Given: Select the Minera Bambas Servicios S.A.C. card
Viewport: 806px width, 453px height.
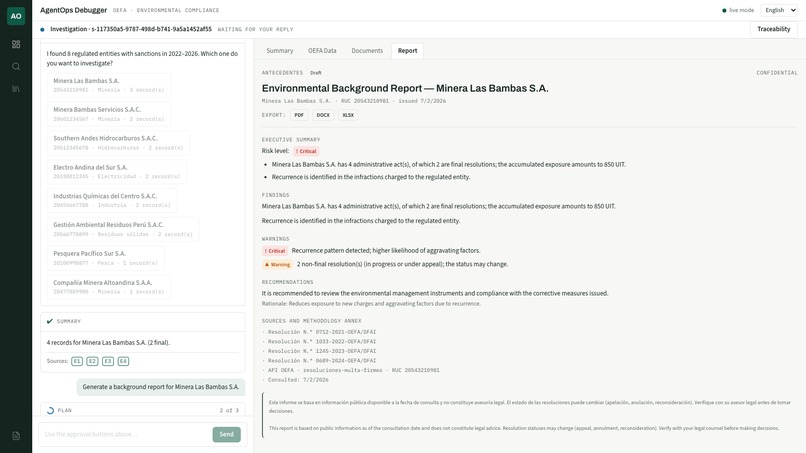Looking at the screenshot, I should [x=108, y=114].
